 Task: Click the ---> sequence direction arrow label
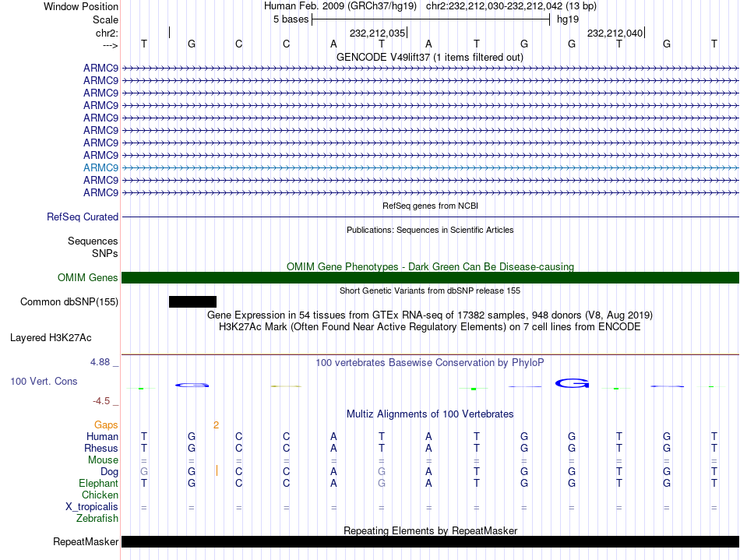coord(111,45)
